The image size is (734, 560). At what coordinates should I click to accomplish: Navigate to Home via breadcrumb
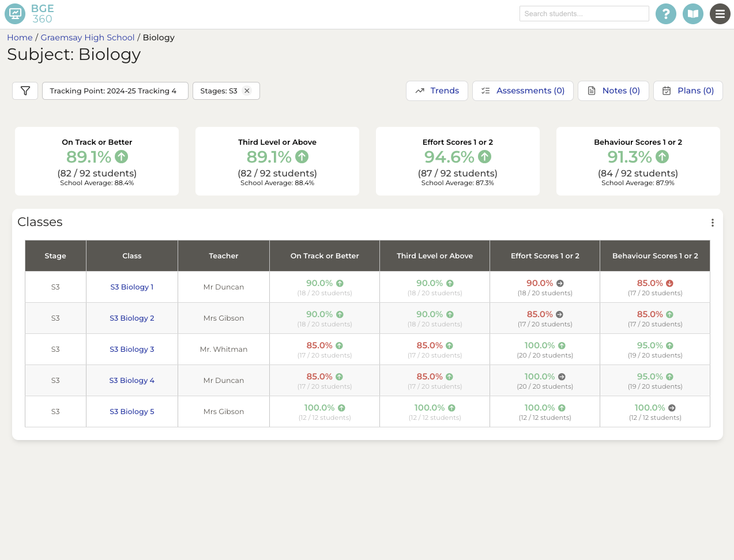coord(20,37)
